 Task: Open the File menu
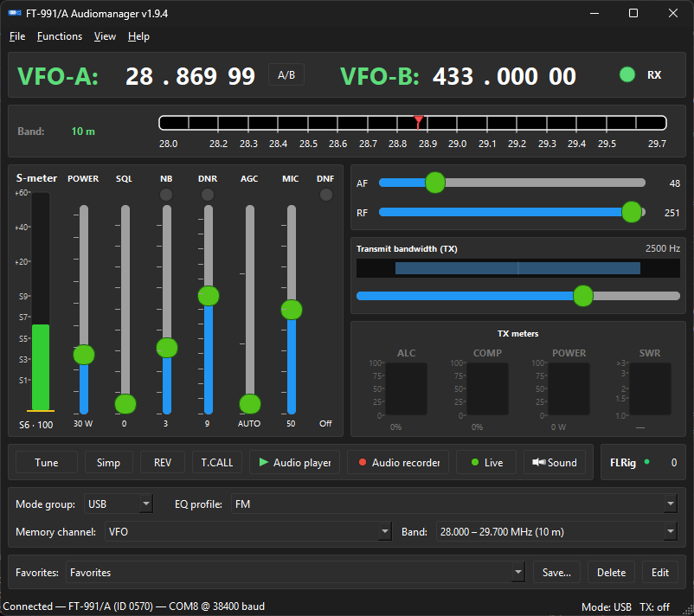click(17, 36)
